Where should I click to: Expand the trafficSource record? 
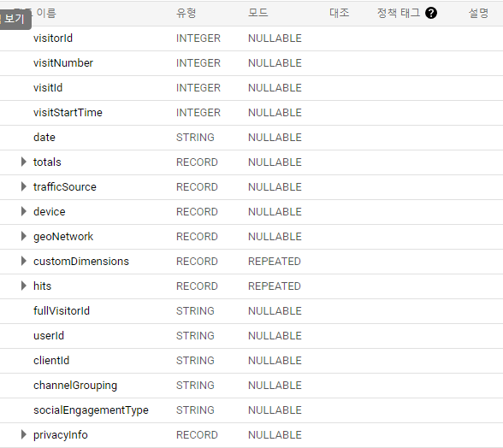point(23,186)
